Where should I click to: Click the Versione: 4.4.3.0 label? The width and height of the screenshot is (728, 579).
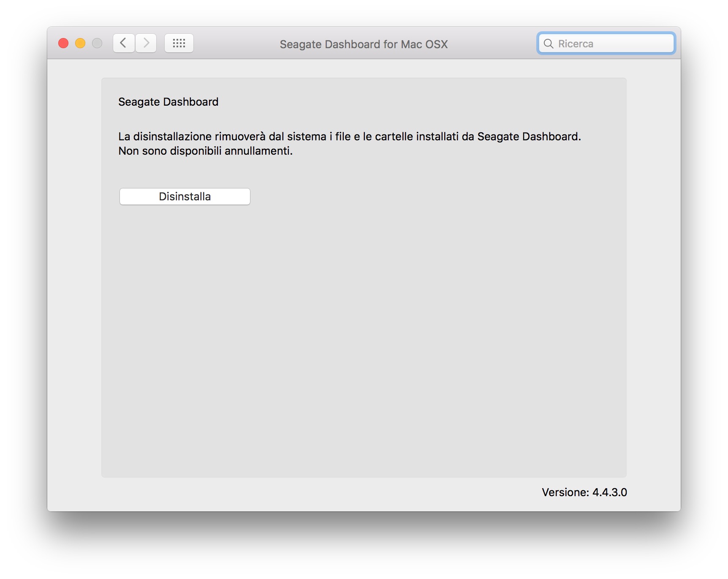coord(584,492)
